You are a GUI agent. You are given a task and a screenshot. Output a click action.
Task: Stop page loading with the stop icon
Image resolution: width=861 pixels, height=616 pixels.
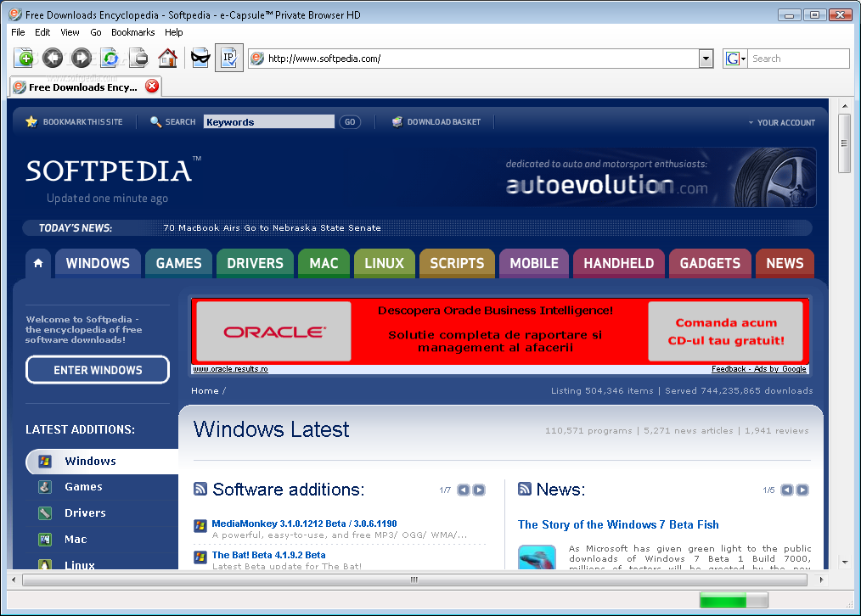(x=139, y=58)
